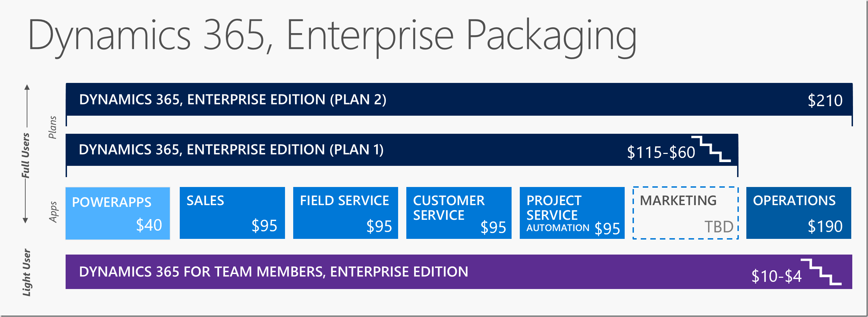This screenshot has width=868, height=317.
Task: Click the downward arrow below Full Users
Action: pyautogui.click(x=25, y=220)
